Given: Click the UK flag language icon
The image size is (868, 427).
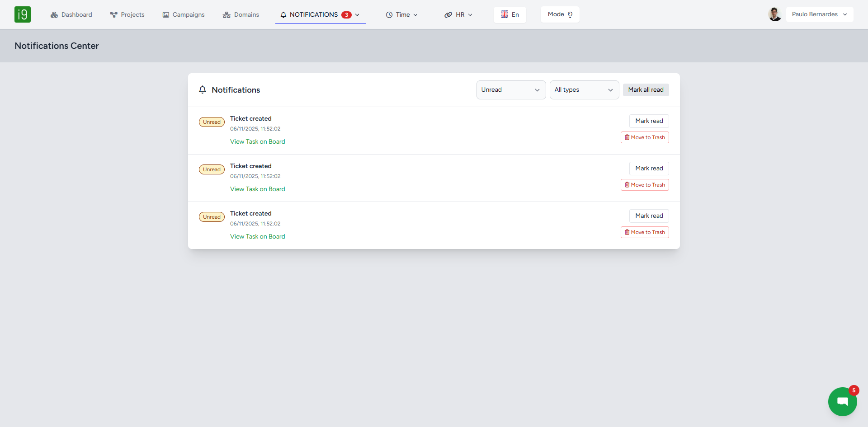Looking at the screenshot, I should point(505,14).
